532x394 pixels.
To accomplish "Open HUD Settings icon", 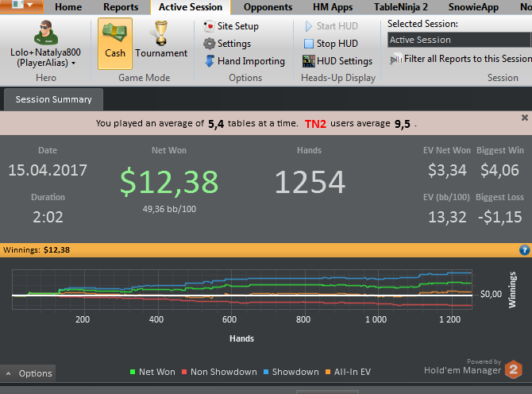I will click(x=309, y=61).
